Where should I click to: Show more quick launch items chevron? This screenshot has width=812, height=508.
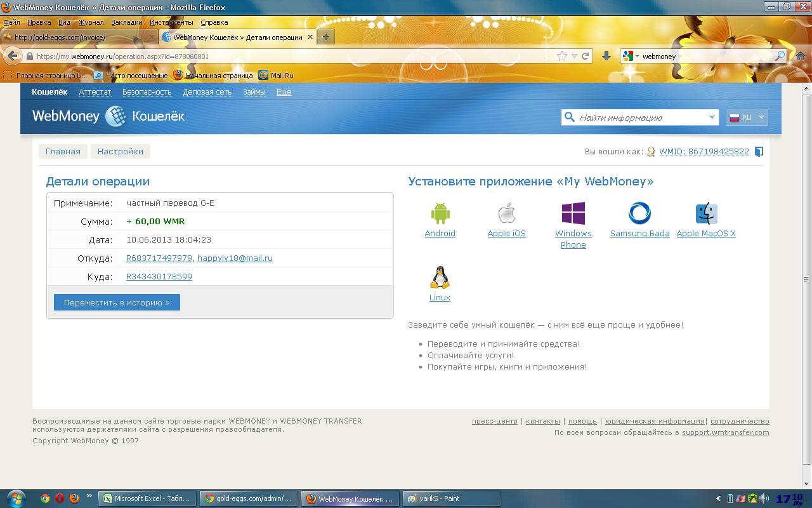(89, 496)
